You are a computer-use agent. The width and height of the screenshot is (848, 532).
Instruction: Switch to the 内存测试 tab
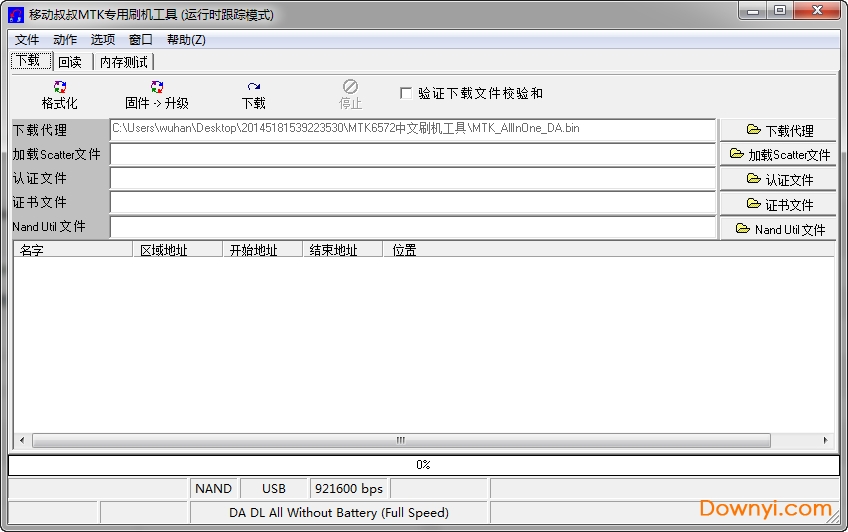124,62
